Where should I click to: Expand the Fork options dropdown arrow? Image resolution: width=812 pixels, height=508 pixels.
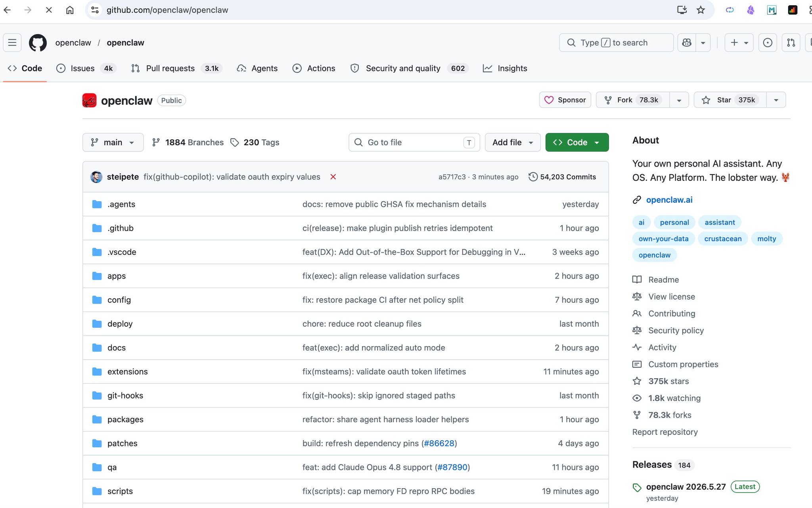point(679,100)
